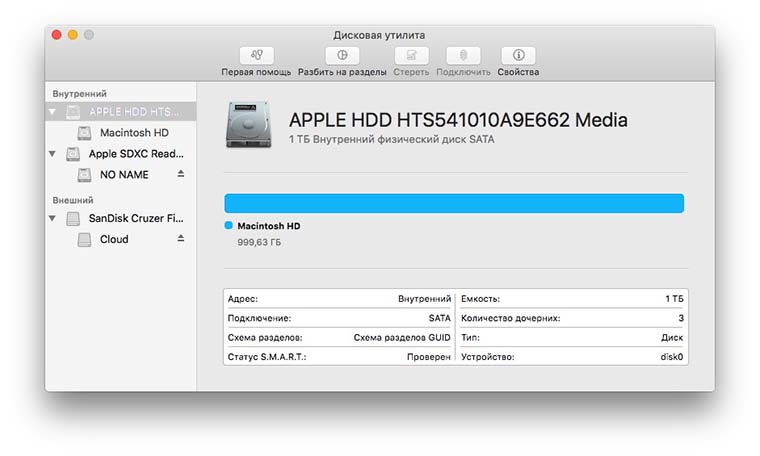Click the 999,63 ГБ size value
The width and height of the screenshot is (760, 456).
point(259,242)
